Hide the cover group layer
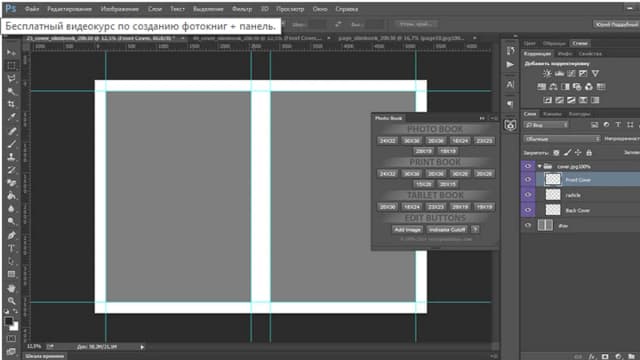Image resolution: width=640 pixels, height=360 pixels. click(528, 166)
